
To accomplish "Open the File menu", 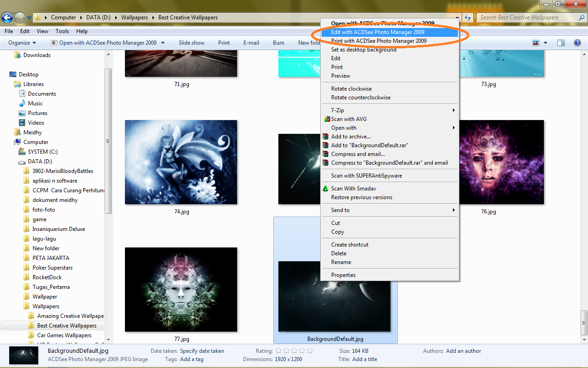I will pos(9,31).
